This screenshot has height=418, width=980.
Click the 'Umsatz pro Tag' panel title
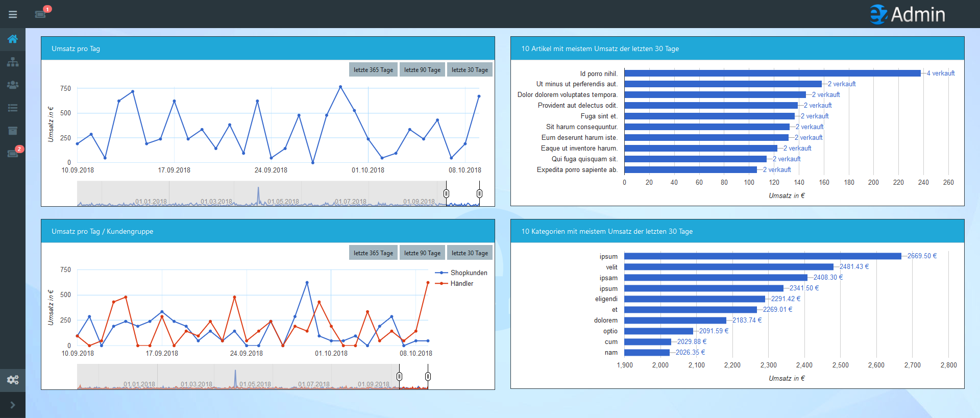(x=76, y=48)
